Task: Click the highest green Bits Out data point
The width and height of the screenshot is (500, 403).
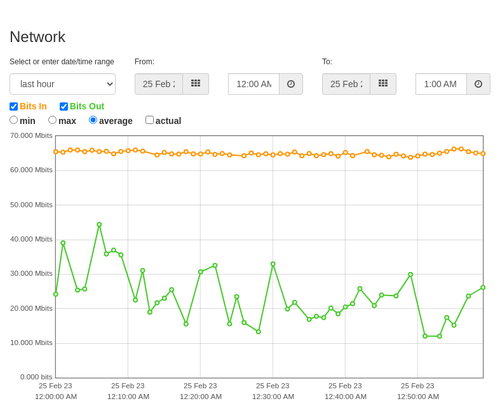Action: [99, 225]
